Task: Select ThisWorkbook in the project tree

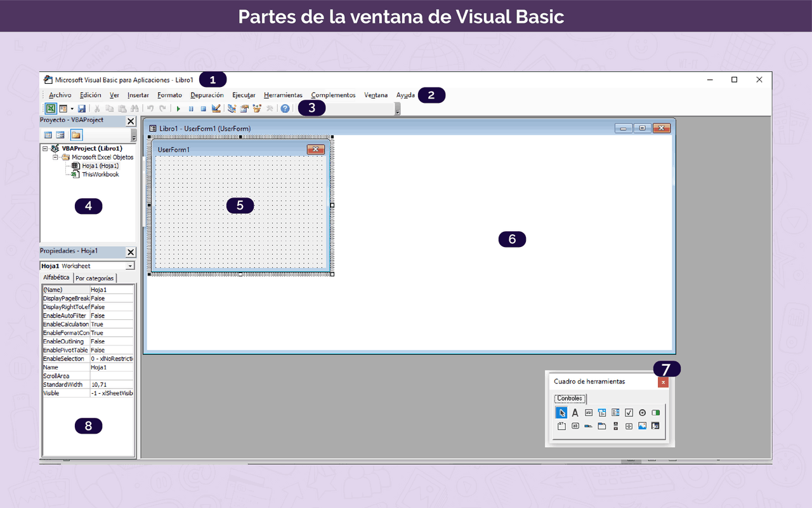Action: pos(100,175)
